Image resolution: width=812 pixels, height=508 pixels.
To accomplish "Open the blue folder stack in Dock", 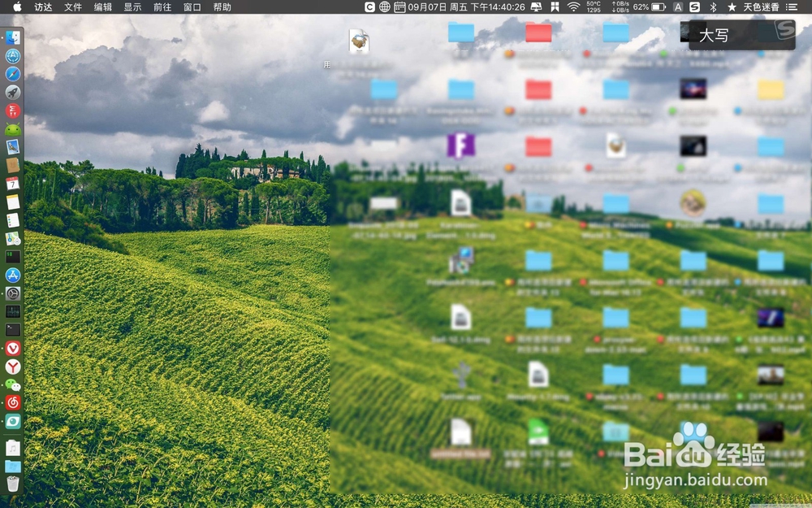I will (13, 466).
